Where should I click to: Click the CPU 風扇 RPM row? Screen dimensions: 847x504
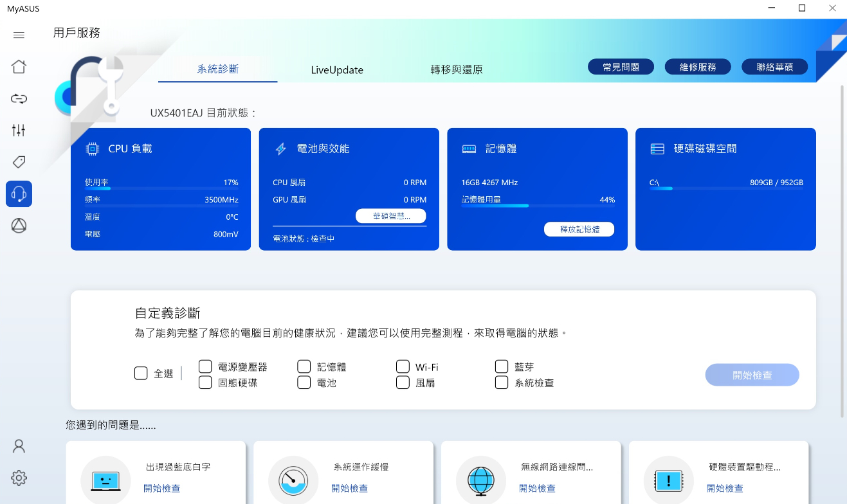[x=349, y=183]
